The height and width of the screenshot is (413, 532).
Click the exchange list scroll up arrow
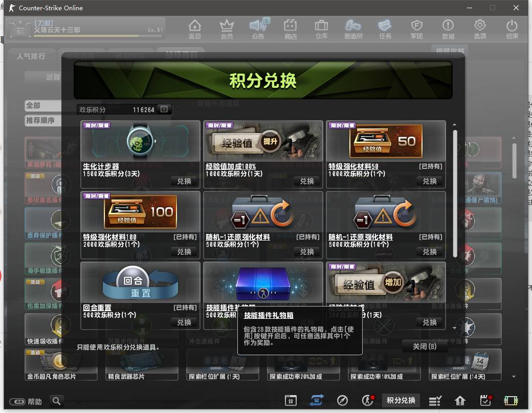click(x=454, y=124)
